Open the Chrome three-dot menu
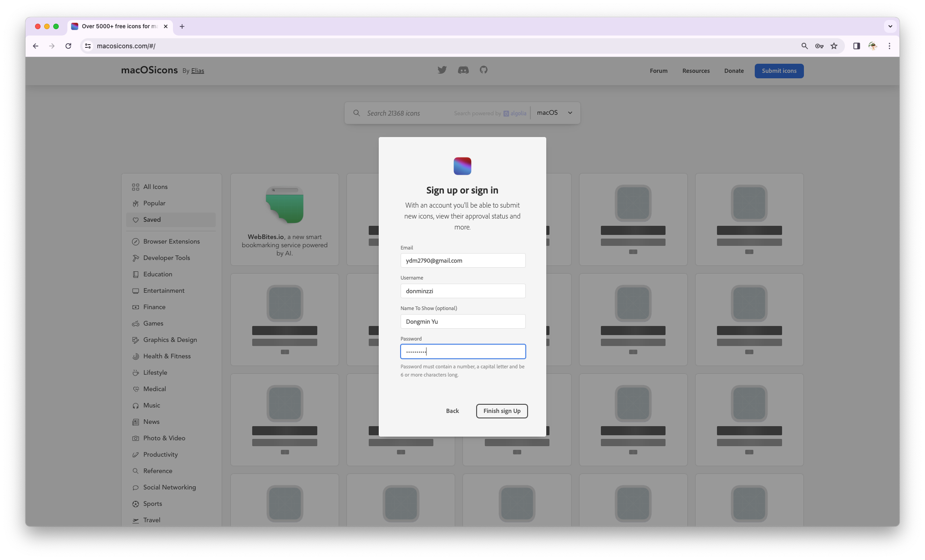The height and width of the screenshot is (560, 925). pos(889,46)
